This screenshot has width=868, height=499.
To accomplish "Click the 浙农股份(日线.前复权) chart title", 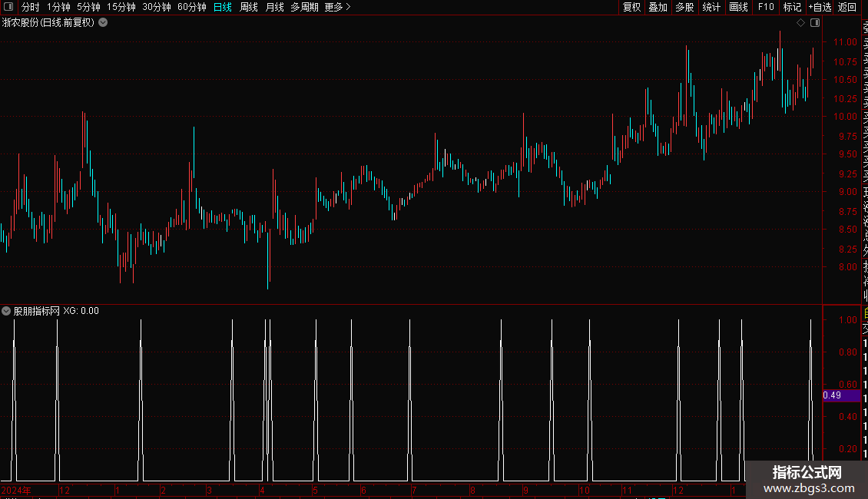I will coord(48,23).
